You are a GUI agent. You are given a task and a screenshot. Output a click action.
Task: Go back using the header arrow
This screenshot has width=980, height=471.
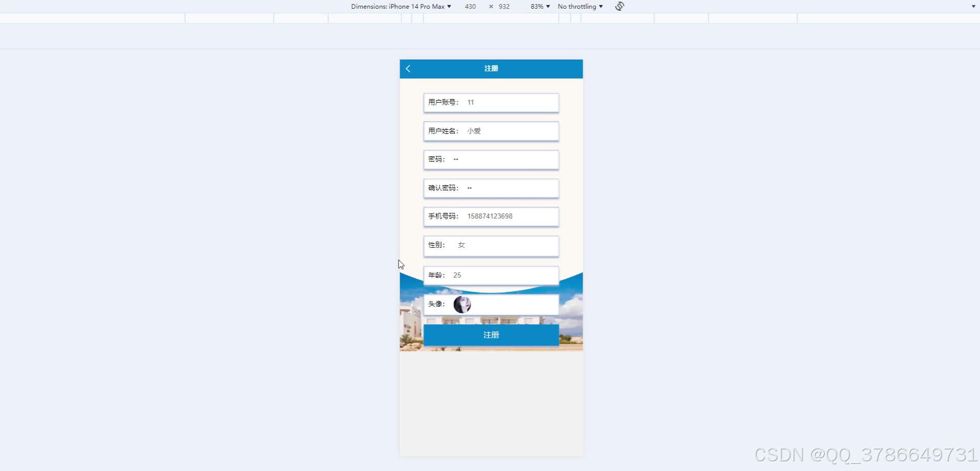point(408,69)
